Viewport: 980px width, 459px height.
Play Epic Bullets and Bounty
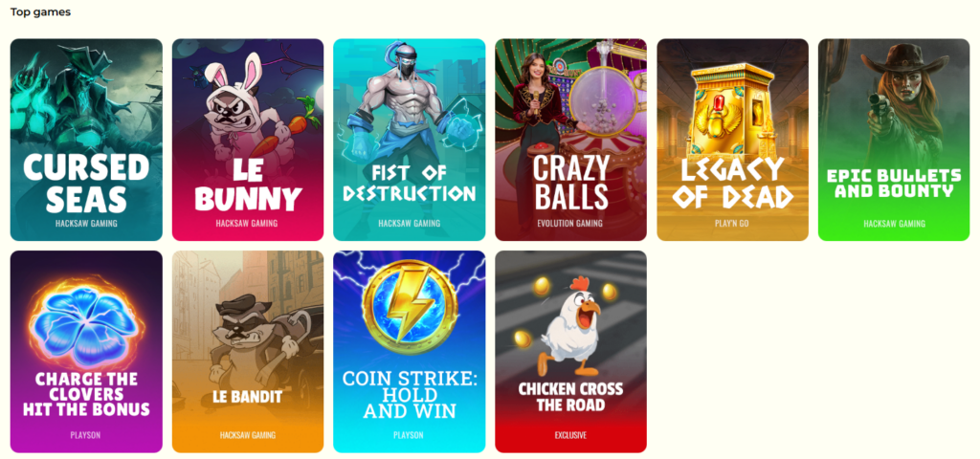[894, 140]
